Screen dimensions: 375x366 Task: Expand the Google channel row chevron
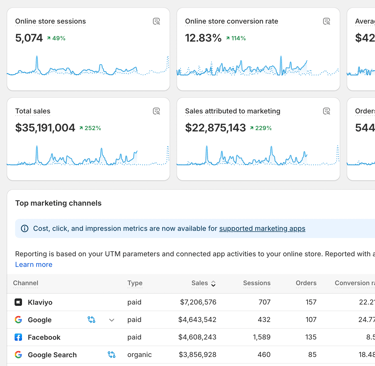tap(112, 320)
